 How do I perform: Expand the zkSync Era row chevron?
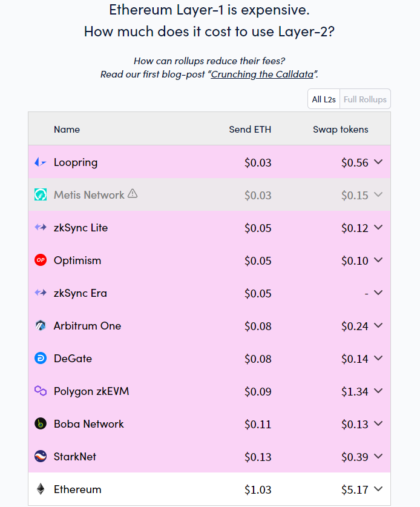coord(378,293)
